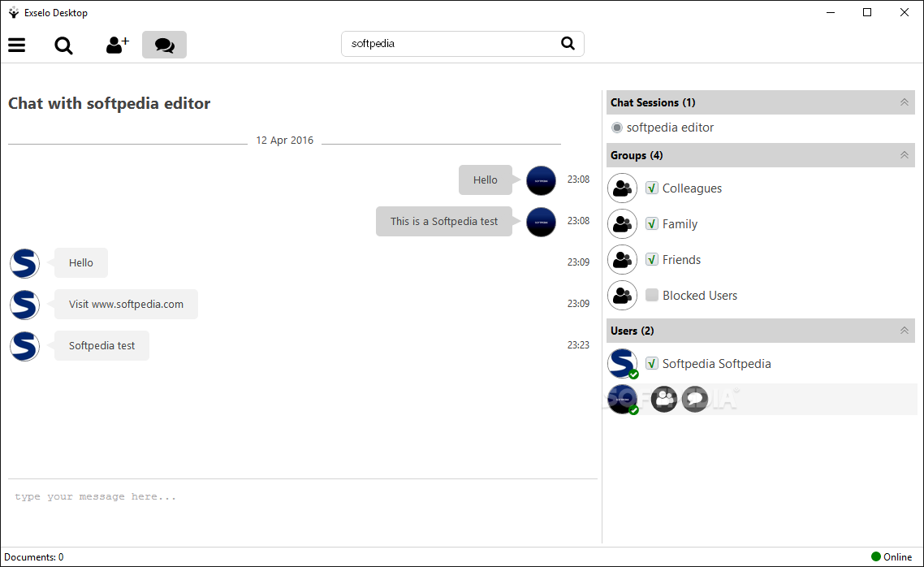Click the Exselo Desktop title bar icon
The height and width of the screenshot is (567, 924).
[x=14, y=12]
